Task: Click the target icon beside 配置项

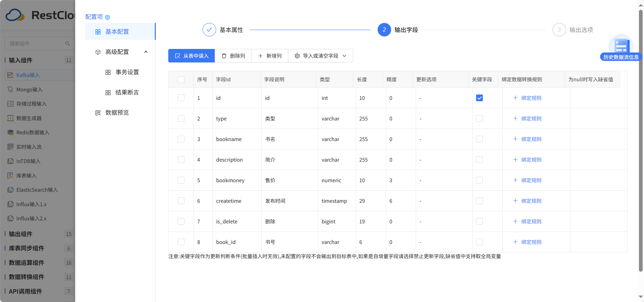Action: pyautogui.click(x=108, y=17)
